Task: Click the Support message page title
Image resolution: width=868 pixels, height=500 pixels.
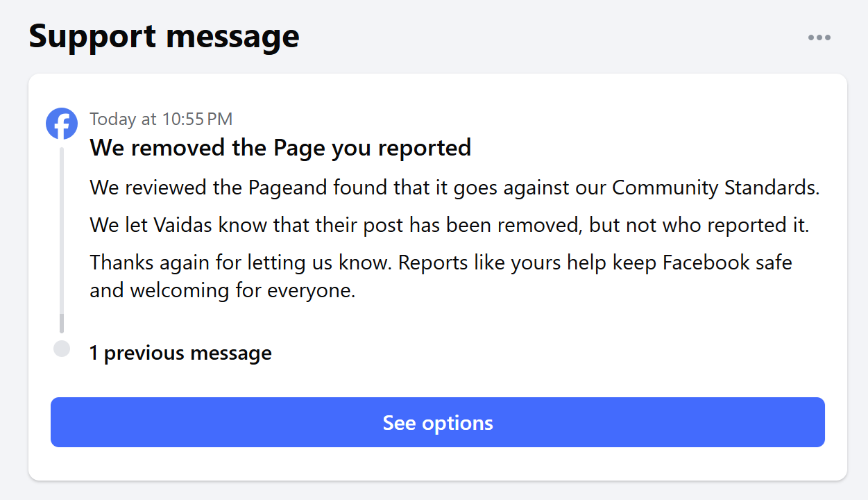Action: [164, 36]
